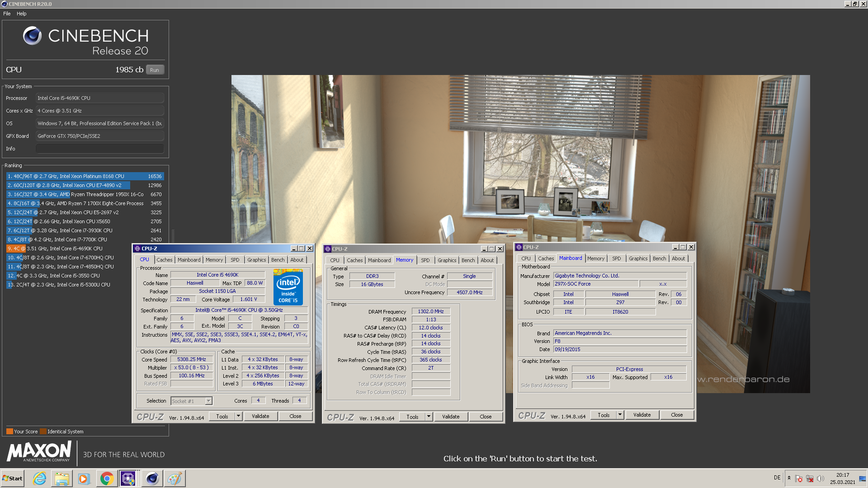
Task: Open Internet Explorer from the taskbar
Action: tap(40, 479)
